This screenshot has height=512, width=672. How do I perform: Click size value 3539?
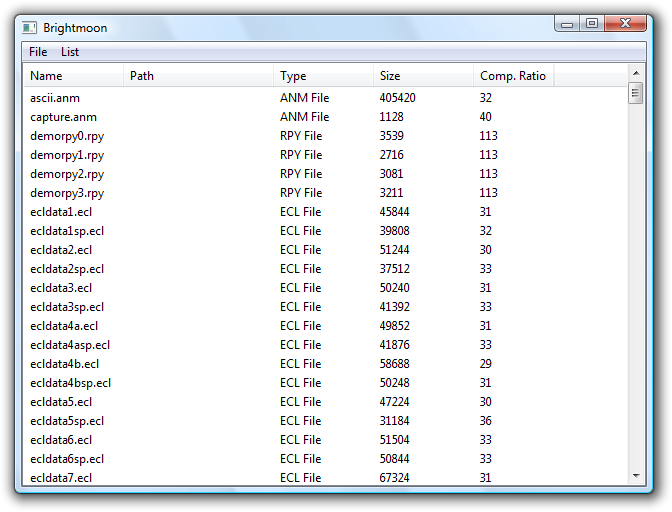click(391, 136)
